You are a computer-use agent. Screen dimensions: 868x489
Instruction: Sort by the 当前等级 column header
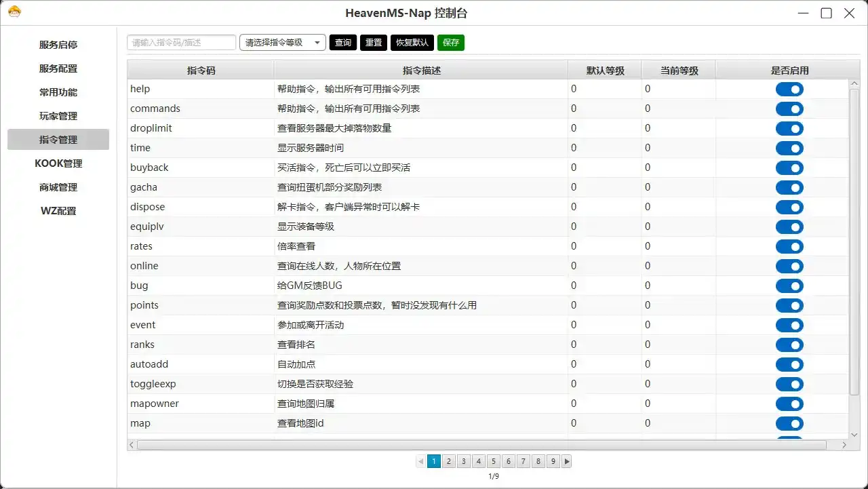point(678,70)
